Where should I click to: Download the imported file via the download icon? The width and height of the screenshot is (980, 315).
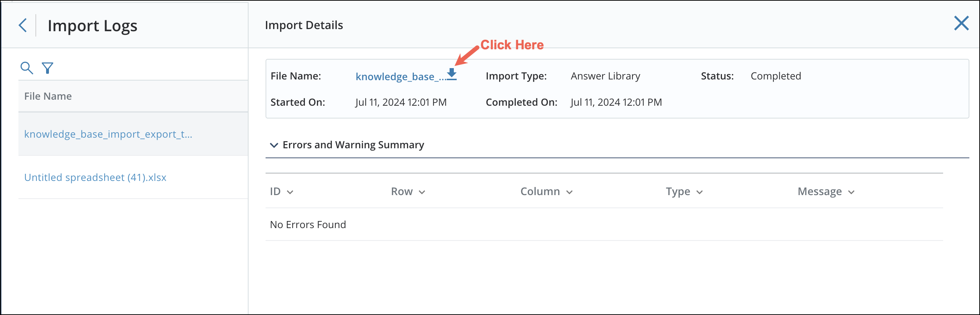click(452, 74)
